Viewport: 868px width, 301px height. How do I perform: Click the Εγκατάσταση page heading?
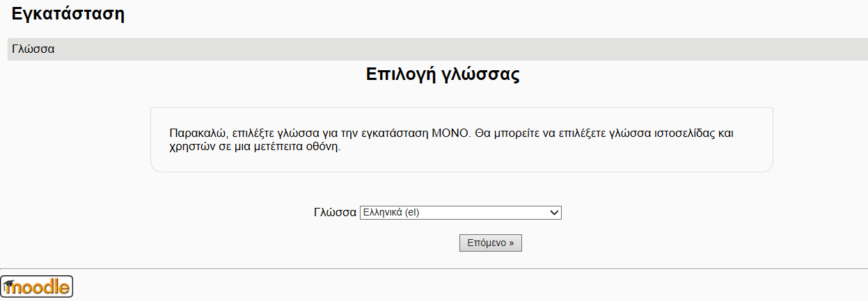click(68, 13)
